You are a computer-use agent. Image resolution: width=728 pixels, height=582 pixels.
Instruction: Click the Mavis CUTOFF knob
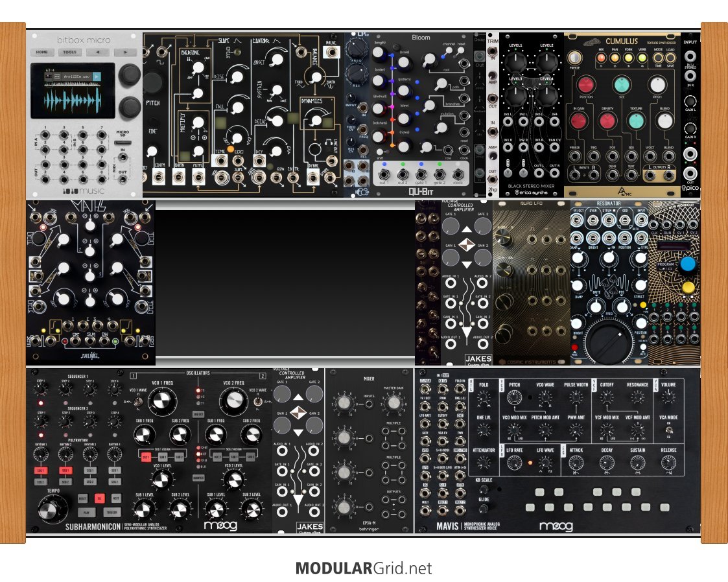[606, 397]
